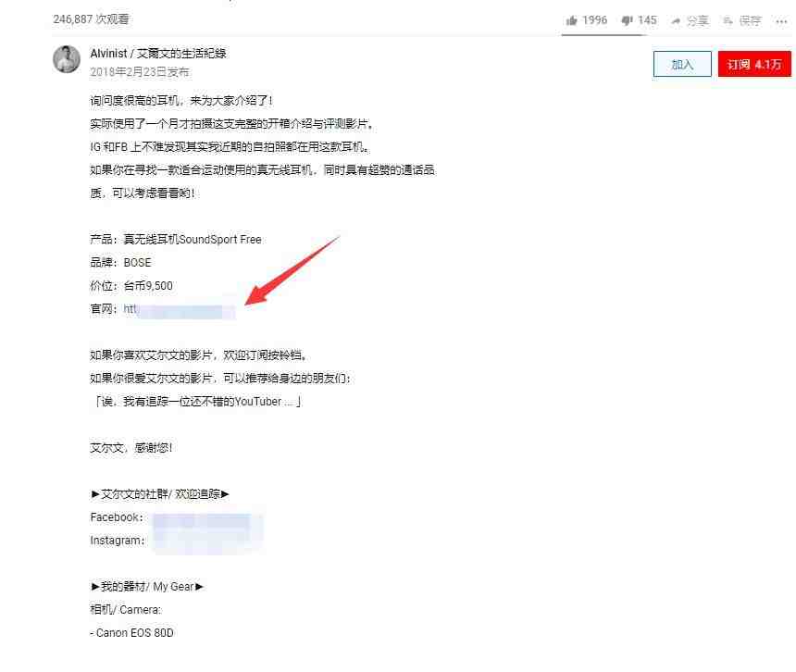Open the 官网 official website link
Screen dimensions: 796x672
(x=180, y=309)
